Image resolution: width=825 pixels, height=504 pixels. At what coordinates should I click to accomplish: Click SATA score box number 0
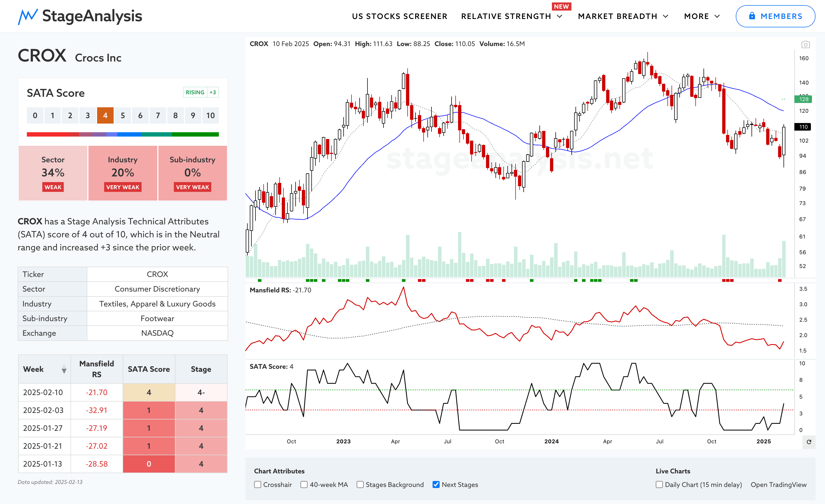coord(35,115)
